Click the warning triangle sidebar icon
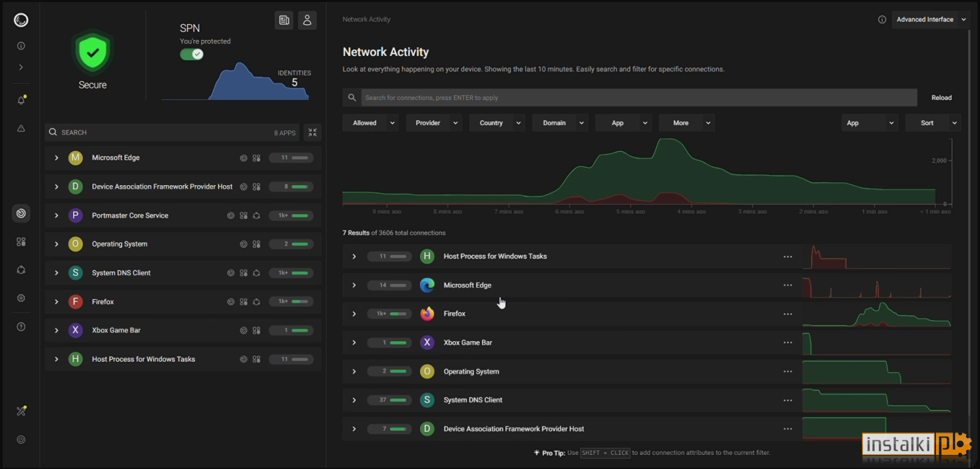The image size is (980, 469). [x=21, y=128]
